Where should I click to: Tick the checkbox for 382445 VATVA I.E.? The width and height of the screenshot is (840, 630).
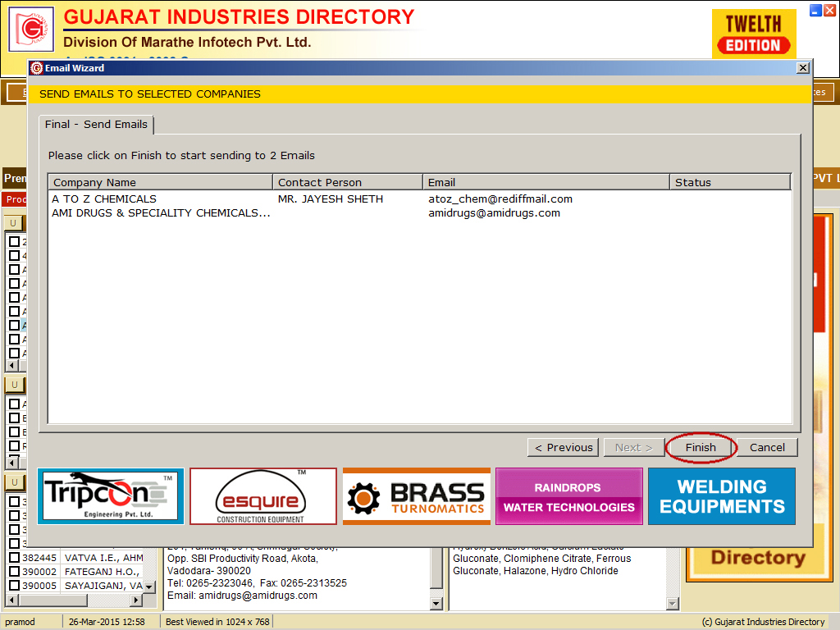click(15, 558)
